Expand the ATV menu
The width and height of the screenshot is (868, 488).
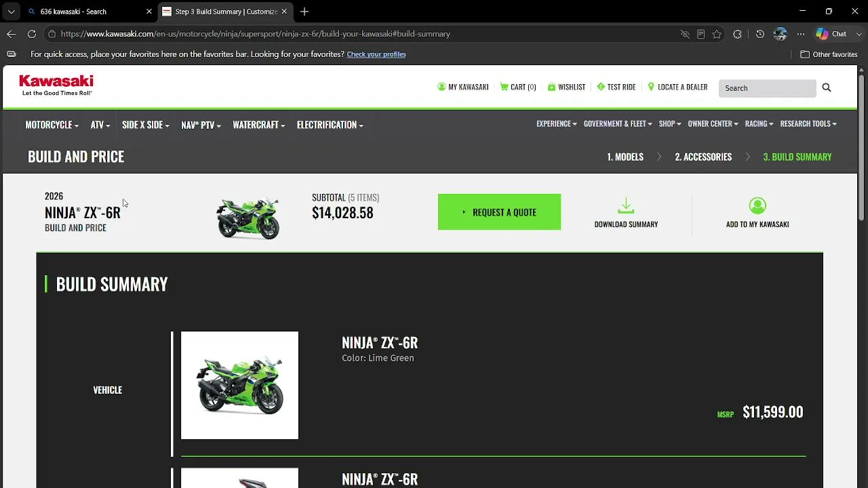pos(100,125)
